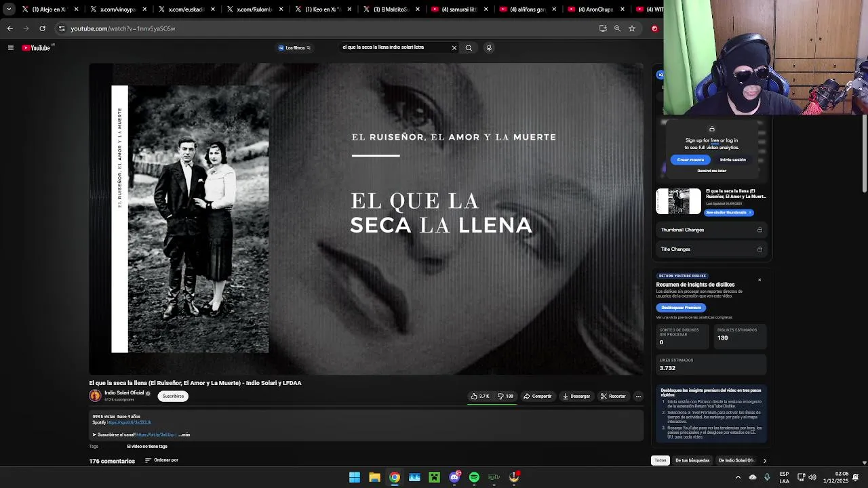Click Recortar clip button

(613, 396)
